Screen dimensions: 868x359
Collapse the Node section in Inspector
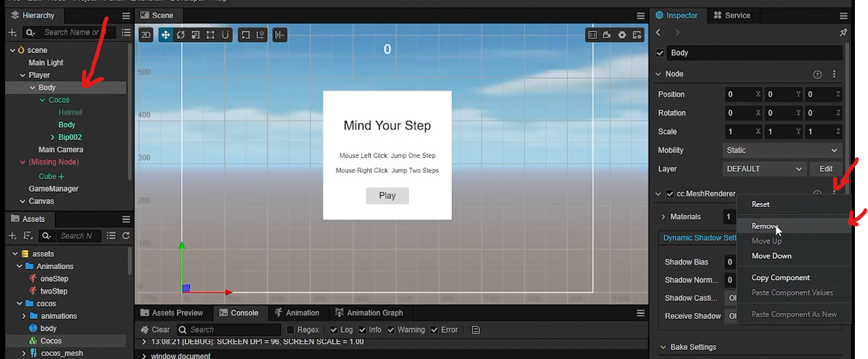[659, 75]
